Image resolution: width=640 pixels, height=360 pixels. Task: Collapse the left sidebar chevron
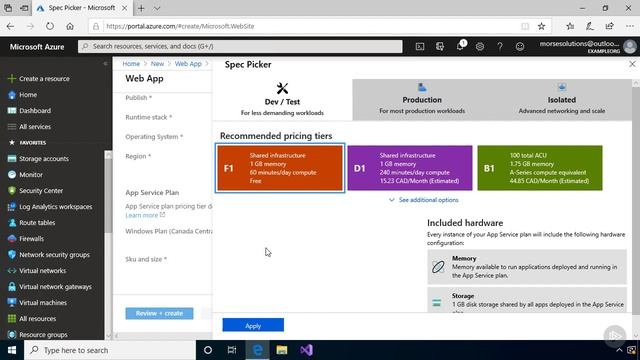(x=105, y=64)
